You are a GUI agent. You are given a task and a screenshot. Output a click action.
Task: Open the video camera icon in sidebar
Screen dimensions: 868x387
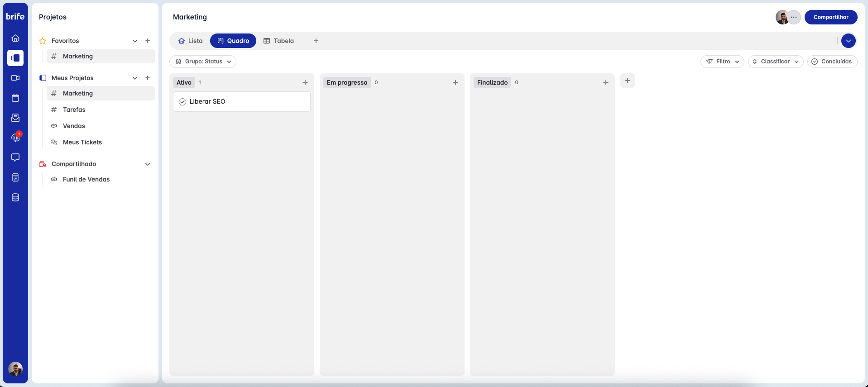coord(15,78)
